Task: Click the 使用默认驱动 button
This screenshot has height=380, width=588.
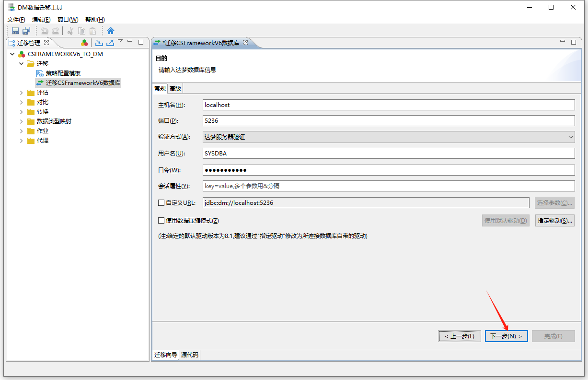Action: pos(506,221)
